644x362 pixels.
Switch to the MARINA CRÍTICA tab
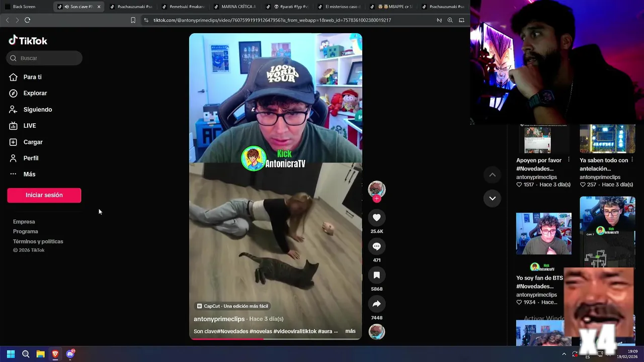click(x=234, y=7)
